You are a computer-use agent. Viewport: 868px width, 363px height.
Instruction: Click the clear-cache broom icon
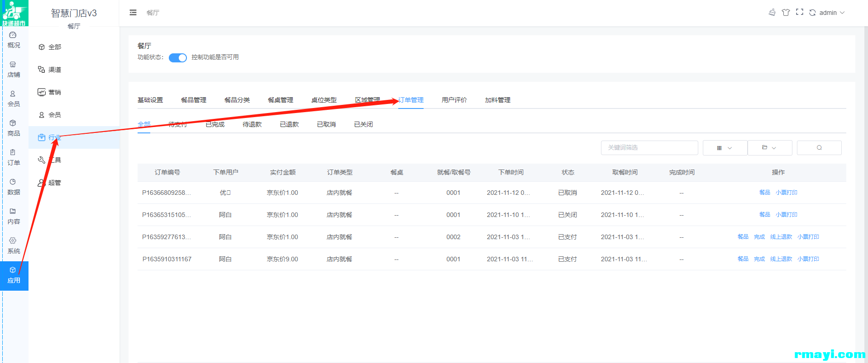point(772,12)
